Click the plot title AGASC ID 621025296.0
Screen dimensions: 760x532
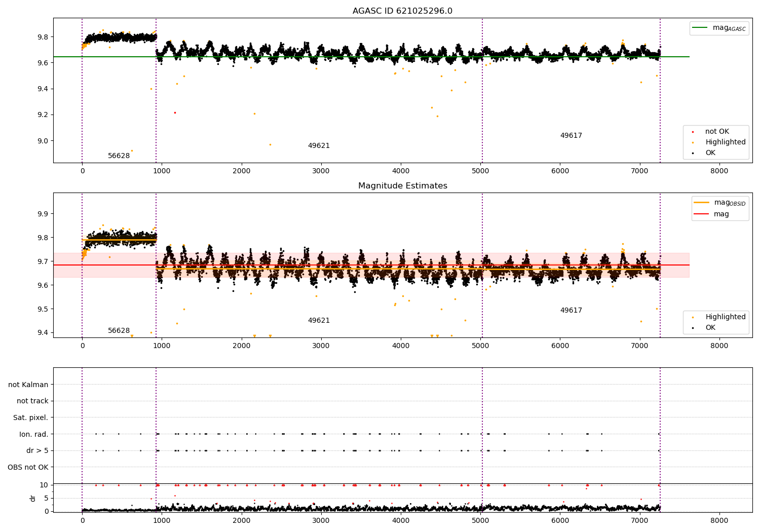402,11
